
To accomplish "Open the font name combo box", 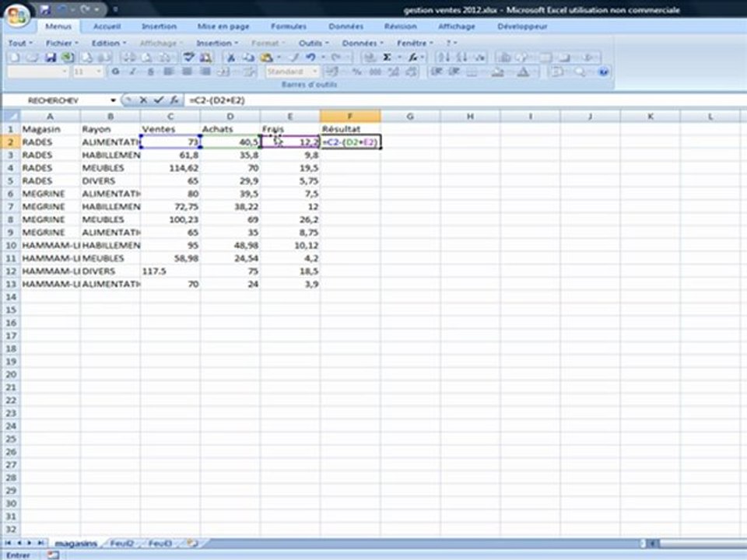I will pyautogui.click(x=38, y=72).
